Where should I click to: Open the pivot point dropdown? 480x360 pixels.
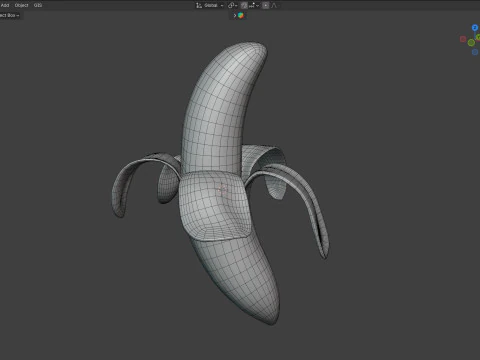(233, 5)
